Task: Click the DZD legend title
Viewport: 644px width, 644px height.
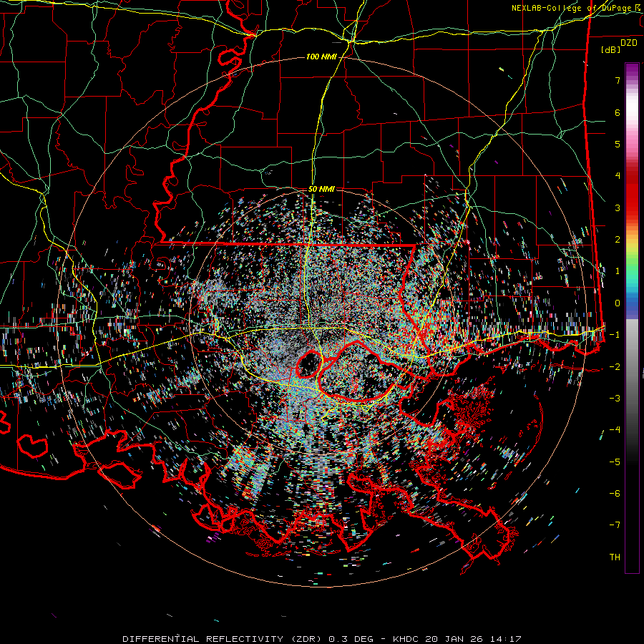Action: (x=629, y=43)
